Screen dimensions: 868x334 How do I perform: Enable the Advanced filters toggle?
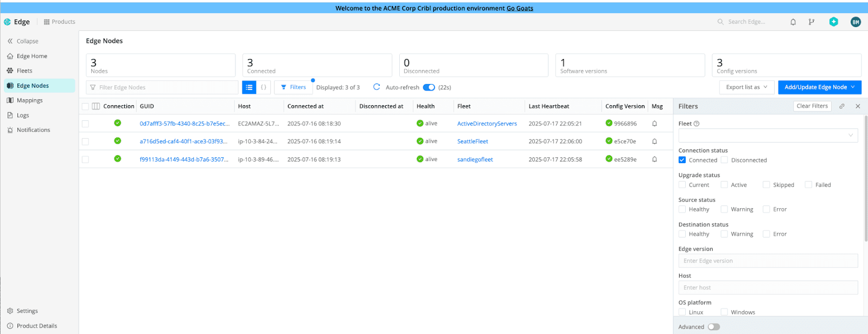pos(713,327)
